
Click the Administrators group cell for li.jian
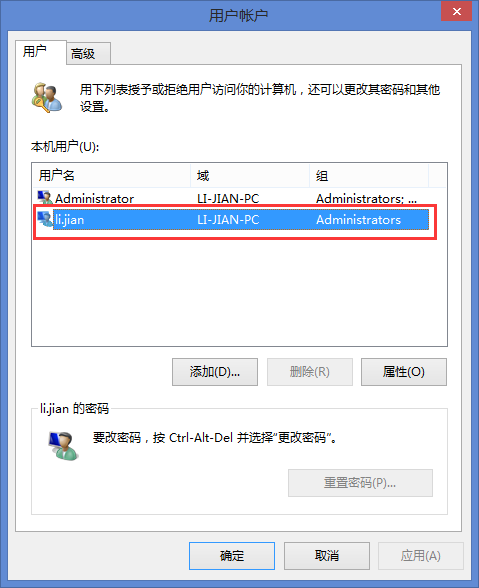[x=358, y=220]
